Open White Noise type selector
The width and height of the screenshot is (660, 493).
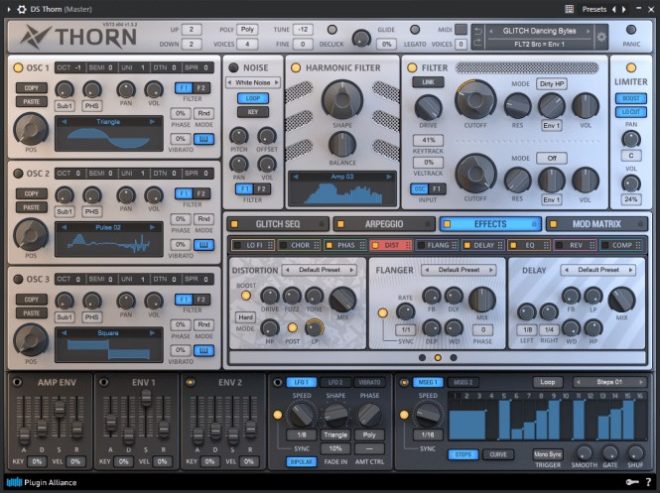click(253, 83)
